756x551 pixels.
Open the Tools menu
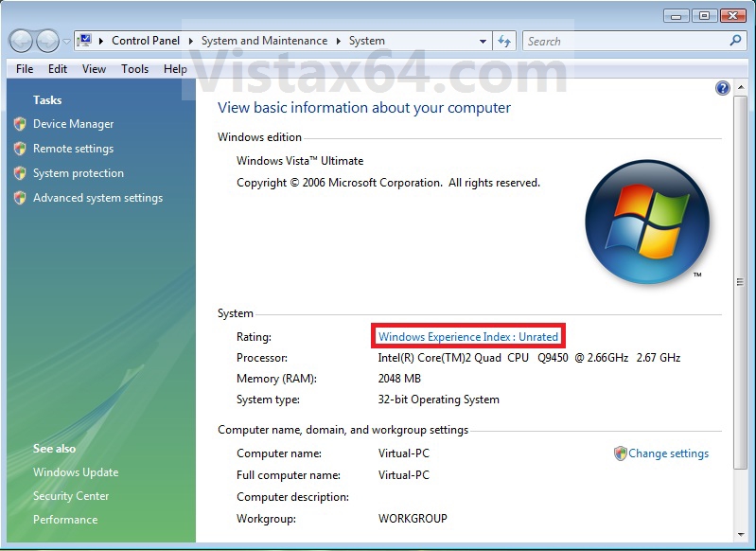pos(134,69)
